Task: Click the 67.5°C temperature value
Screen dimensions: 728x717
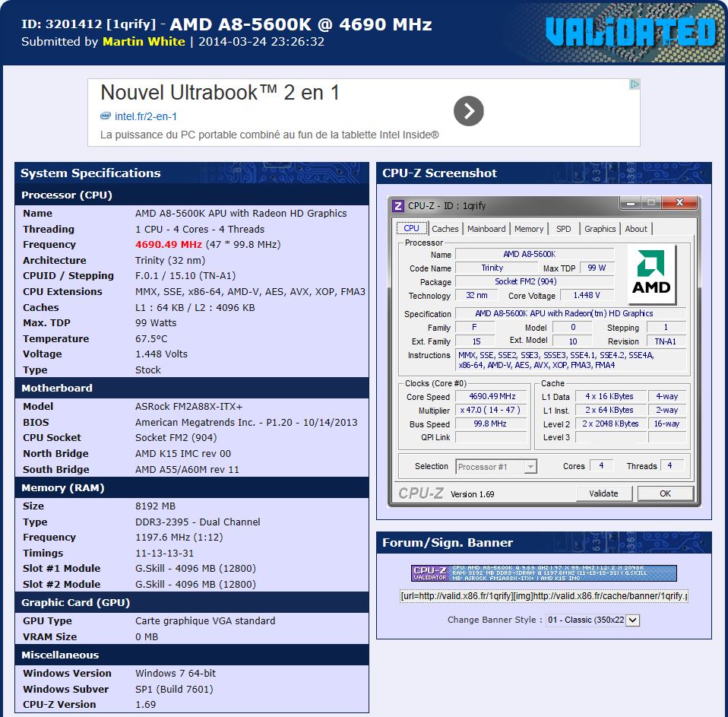Action: click(151, 339)
